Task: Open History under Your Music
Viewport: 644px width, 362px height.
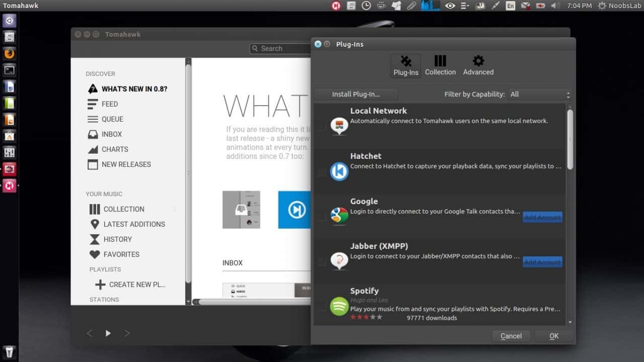Action: pos(116,239)
